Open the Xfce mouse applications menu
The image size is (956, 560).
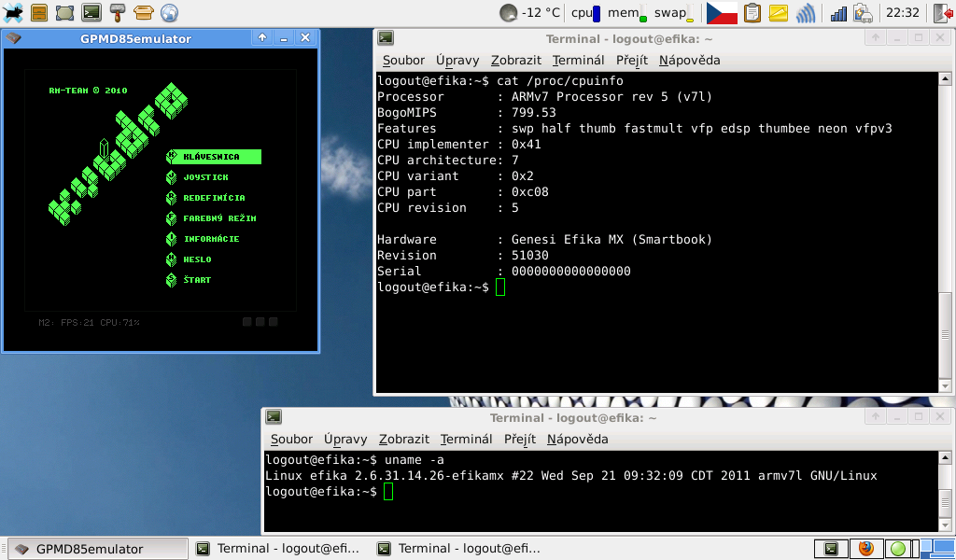13,12
